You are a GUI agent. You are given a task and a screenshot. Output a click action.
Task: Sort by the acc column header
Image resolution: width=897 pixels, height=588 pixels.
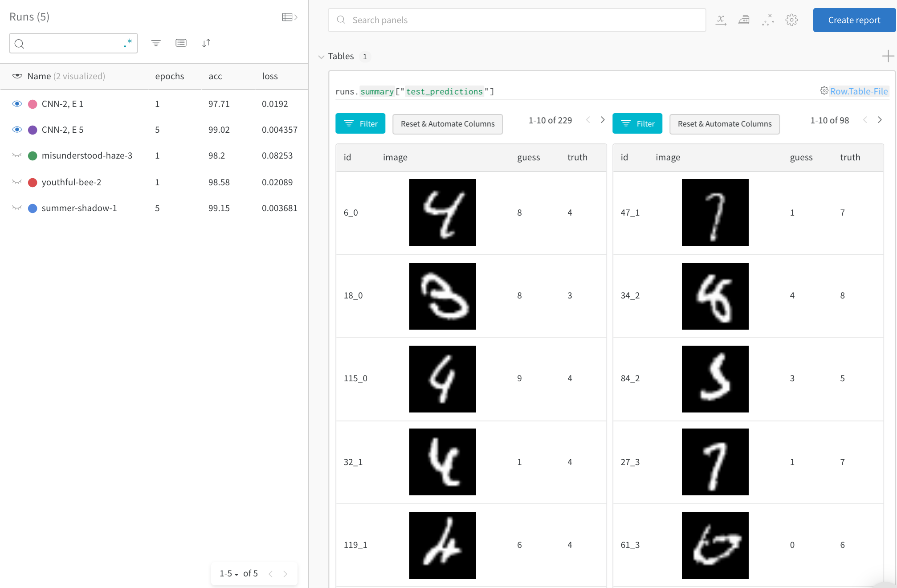[x=215, y=76]
